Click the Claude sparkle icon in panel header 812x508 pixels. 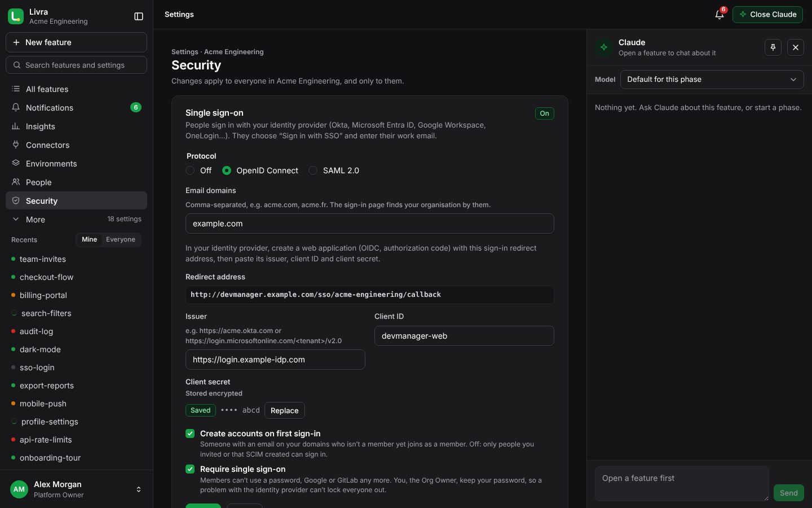tap(604, 47)
